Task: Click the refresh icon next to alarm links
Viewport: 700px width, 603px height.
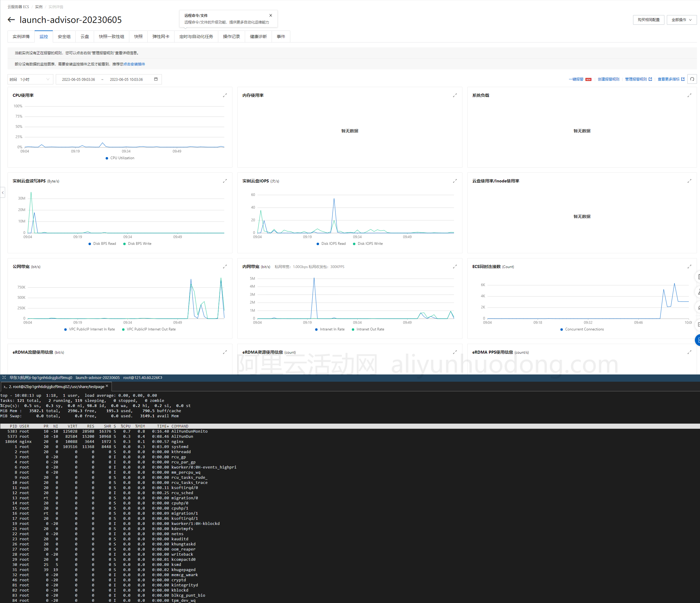Action: pyautogui.click(x=692, y=79)
